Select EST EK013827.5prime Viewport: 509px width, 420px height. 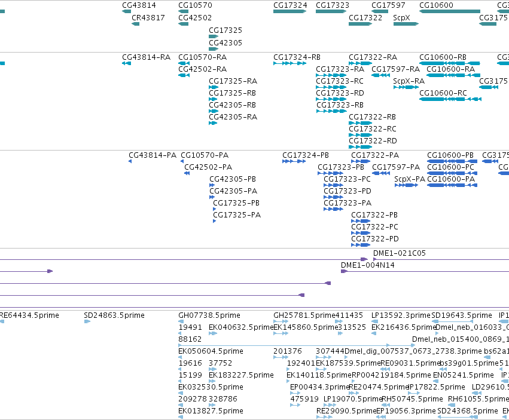211,411
